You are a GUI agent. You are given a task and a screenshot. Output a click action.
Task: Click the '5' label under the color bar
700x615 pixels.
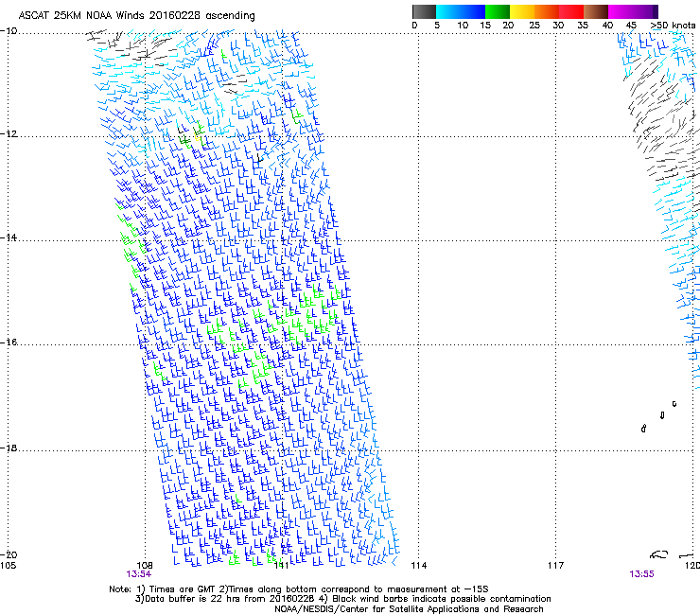tap(437, 26)
